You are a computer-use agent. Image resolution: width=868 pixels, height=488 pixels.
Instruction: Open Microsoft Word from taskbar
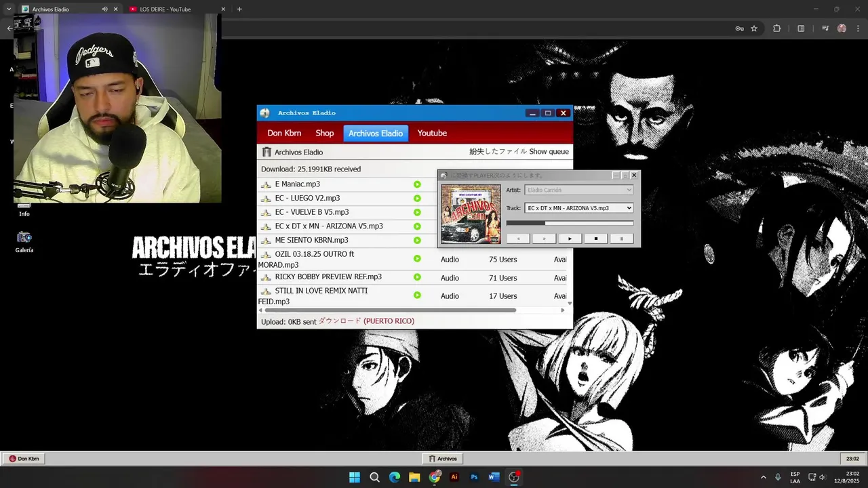tap(494, 477)
